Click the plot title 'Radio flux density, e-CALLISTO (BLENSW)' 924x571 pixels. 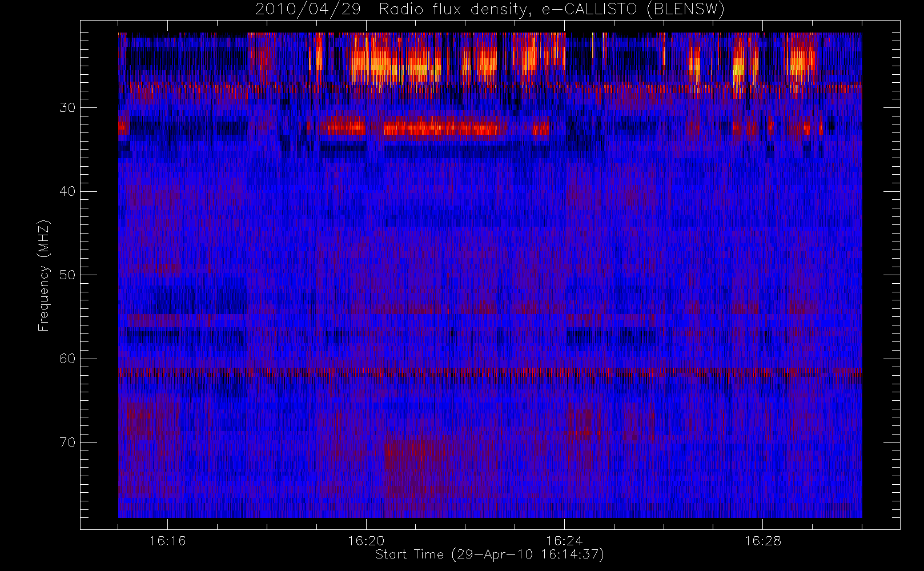pyautogui.click(x=552, y=10)
